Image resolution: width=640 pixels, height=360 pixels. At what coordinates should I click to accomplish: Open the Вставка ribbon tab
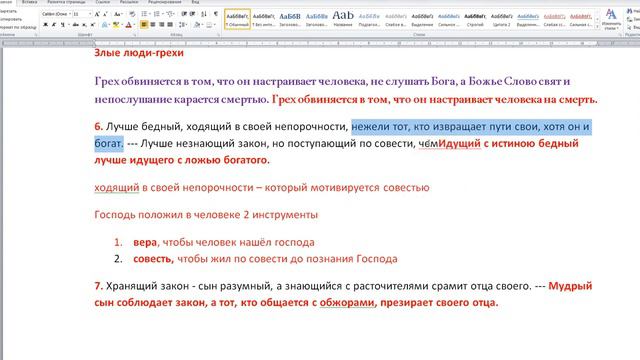29,2
